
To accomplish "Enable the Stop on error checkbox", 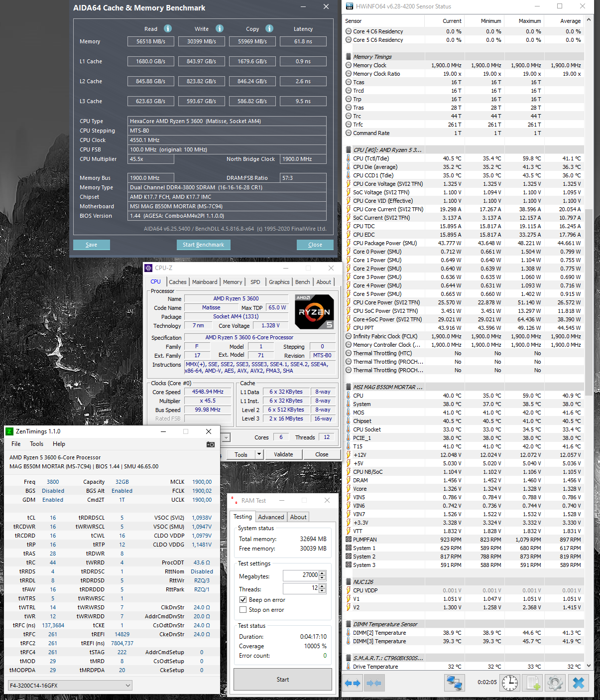I will 243,610.
